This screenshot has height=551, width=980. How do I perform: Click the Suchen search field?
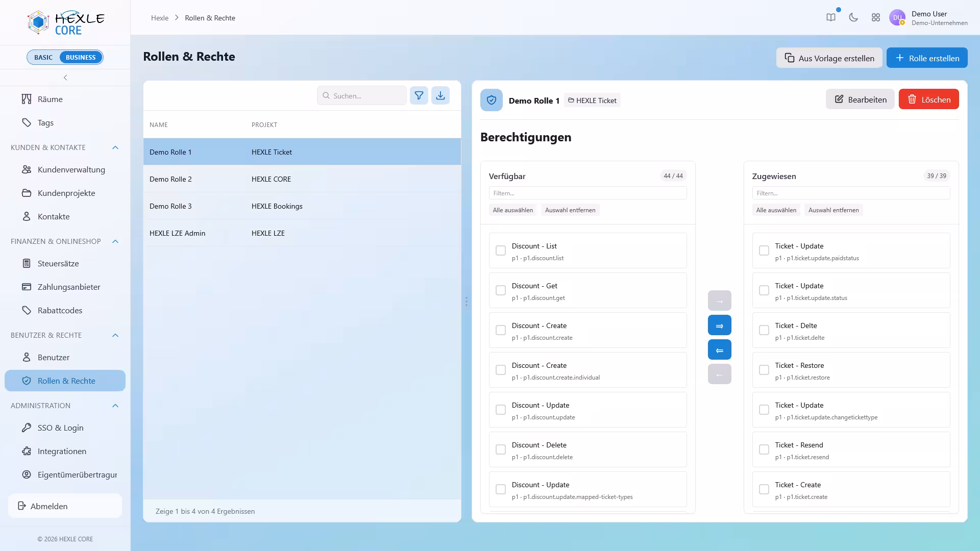(x=362, y=95)
